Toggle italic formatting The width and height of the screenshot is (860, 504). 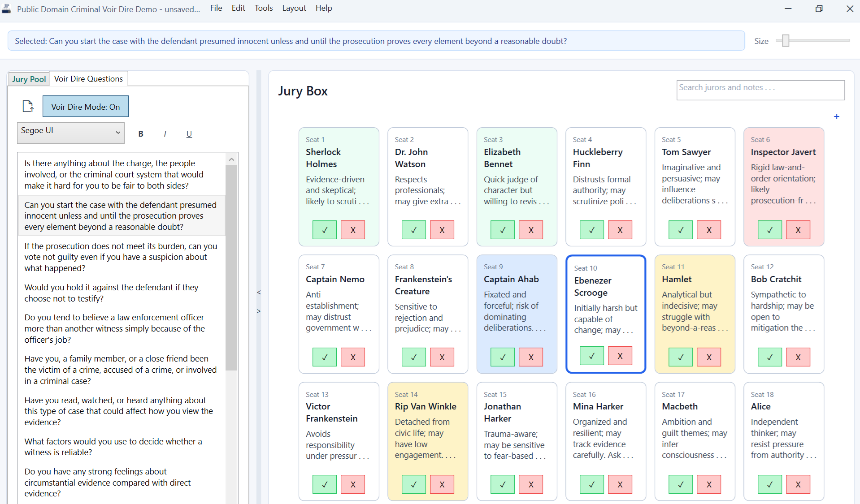pyautogui.click(x=165, y=134)
